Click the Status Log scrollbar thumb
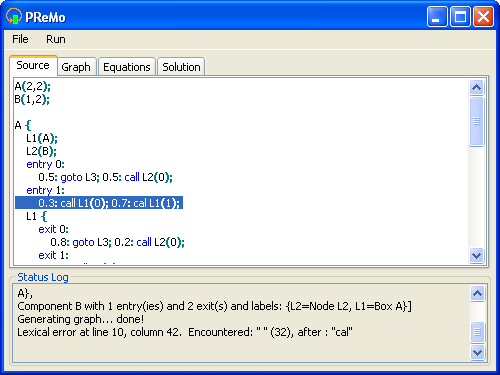 tap(477, 332)
